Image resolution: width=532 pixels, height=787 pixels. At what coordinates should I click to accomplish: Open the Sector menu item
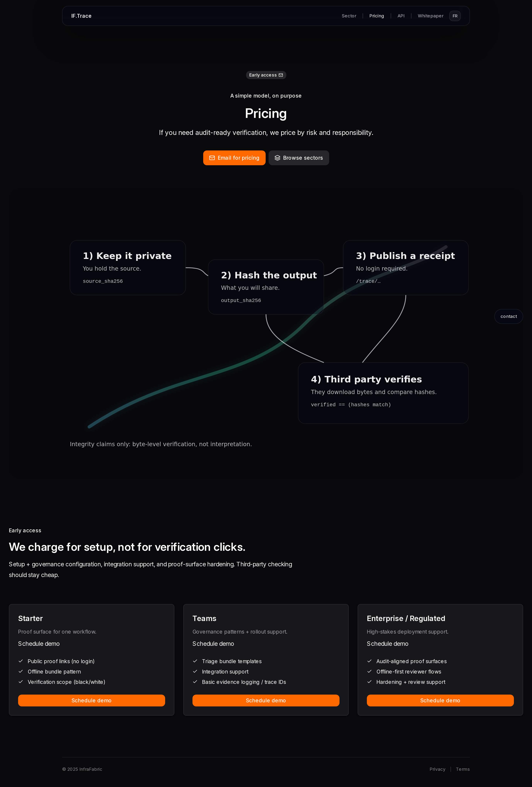[x=349, y=16]
